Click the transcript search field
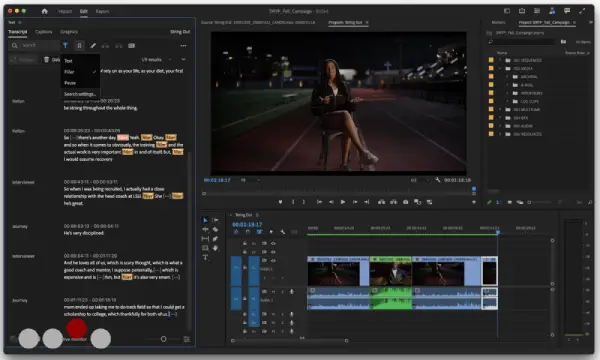The width and height of the screenshot is (600, 360). click(34, 46)
